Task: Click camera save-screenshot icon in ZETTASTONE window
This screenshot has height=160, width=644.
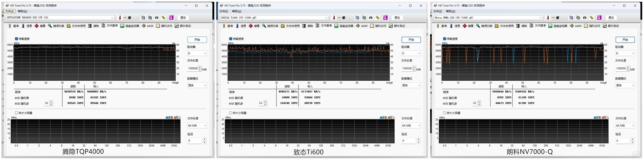Action: pos(157,18)
